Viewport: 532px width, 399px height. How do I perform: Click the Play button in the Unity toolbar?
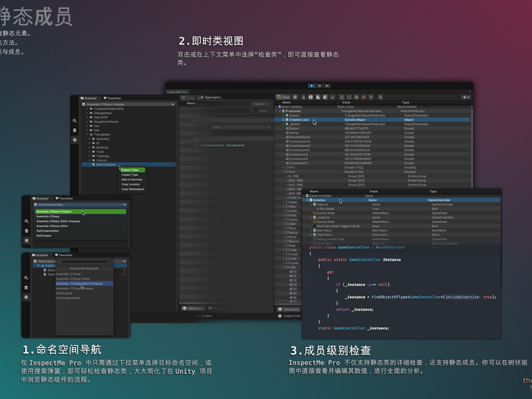click(311, 86)
